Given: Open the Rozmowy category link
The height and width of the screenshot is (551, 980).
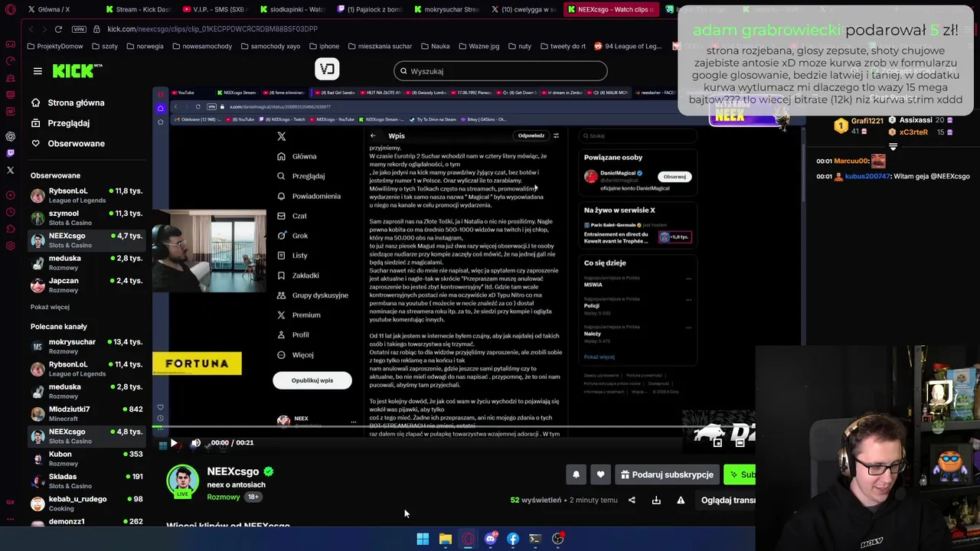Looking at the screenshot, I should 224,497.
